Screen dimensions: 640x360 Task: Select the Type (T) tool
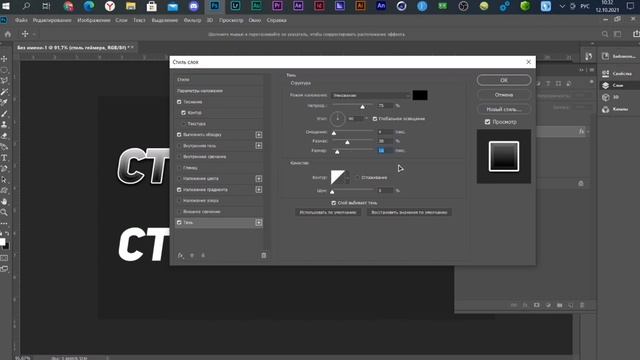coord(4,158)
